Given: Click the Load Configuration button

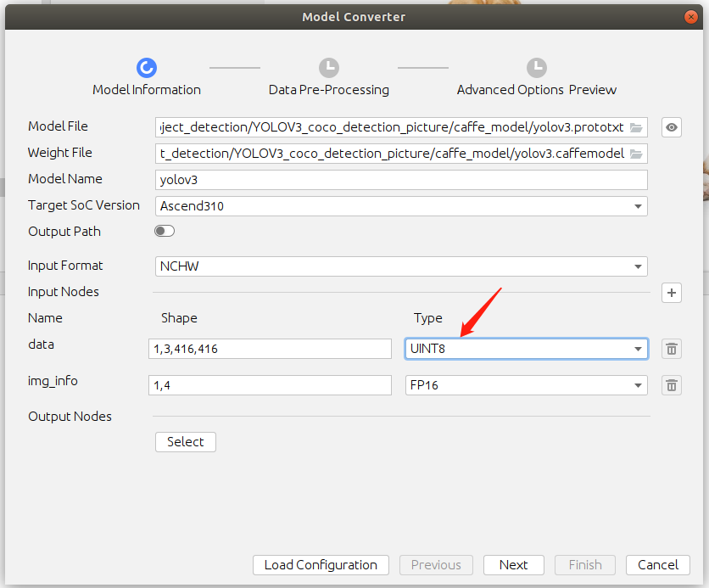Looking at the screenshot, I should 321,565.
